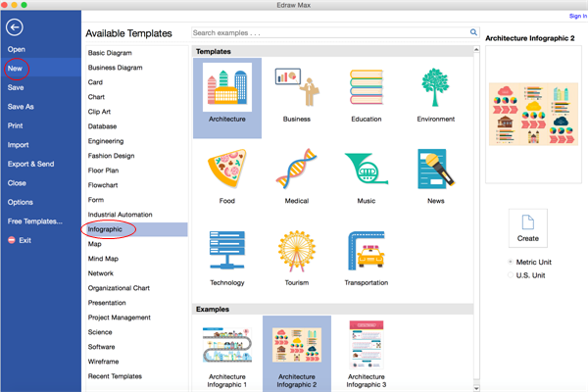Select the Food pizza template
This screenshot has width=588, height=392.
coord(227,168)
